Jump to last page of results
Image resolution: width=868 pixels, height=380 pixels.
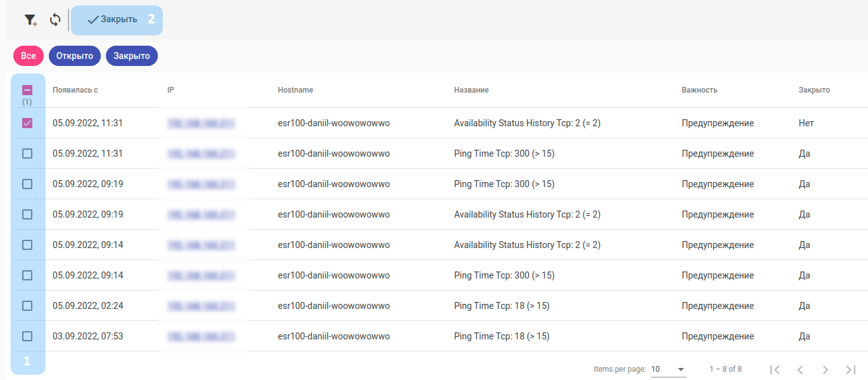[x=851, y=369]
